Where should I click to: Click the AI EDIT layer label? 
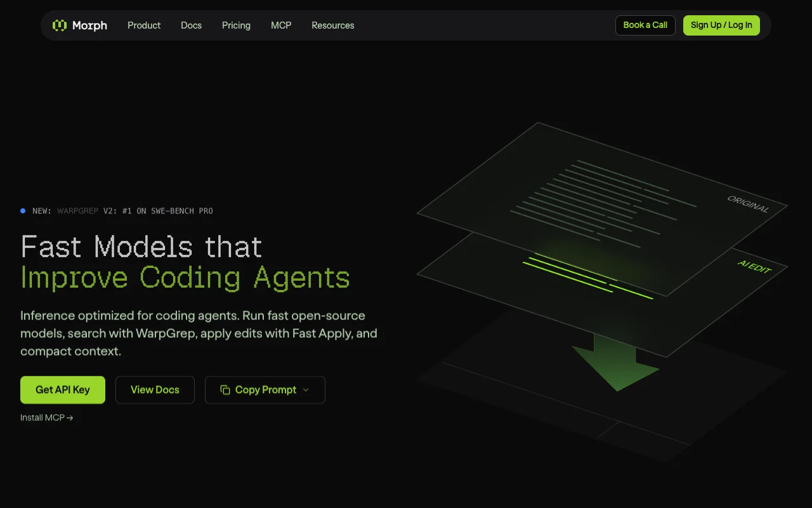click(754, 267)
